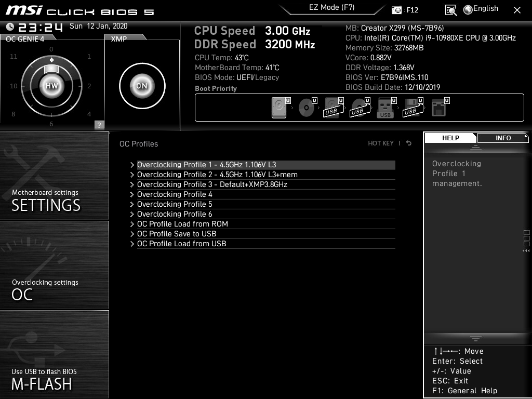Viewport: 532px width, 399px height.
Task: Expand Overclocking Profile 3 chevron
Action: pos(132,184)
